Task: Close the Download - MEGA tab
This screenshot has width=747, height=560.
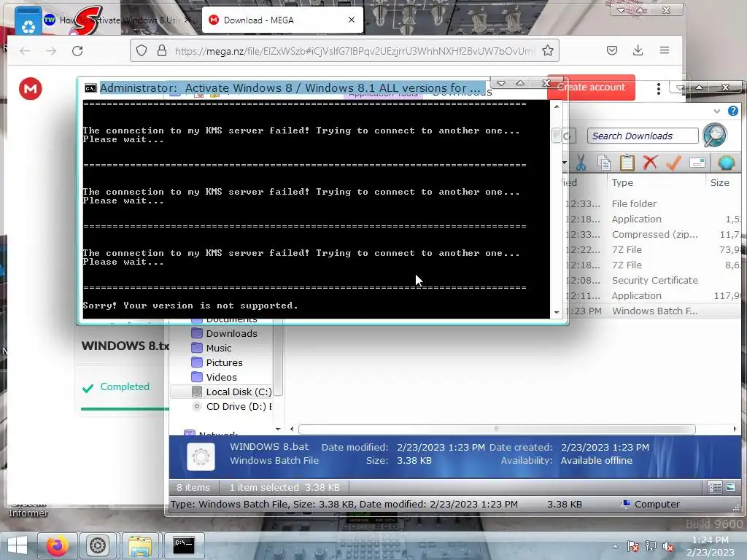Action: point(352,20)
